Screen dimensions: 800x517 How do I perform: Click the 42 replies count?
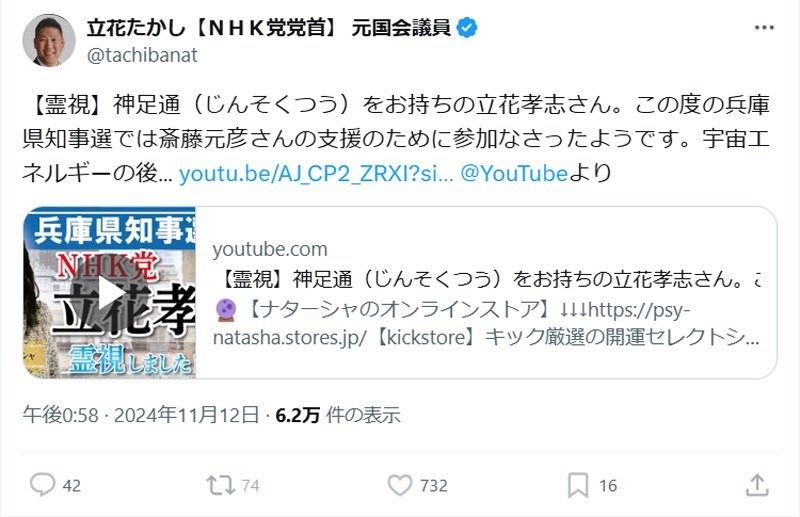72,485
